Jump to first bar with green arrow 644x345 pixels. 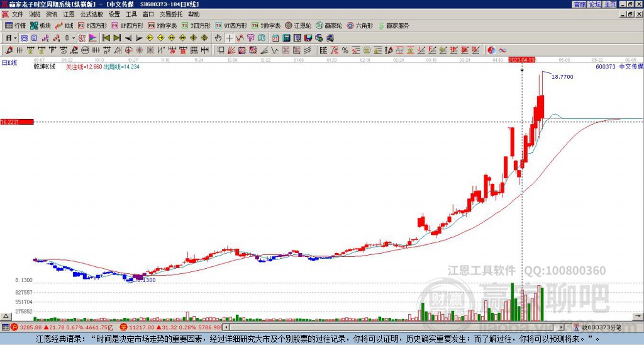[x=106, y=38]
